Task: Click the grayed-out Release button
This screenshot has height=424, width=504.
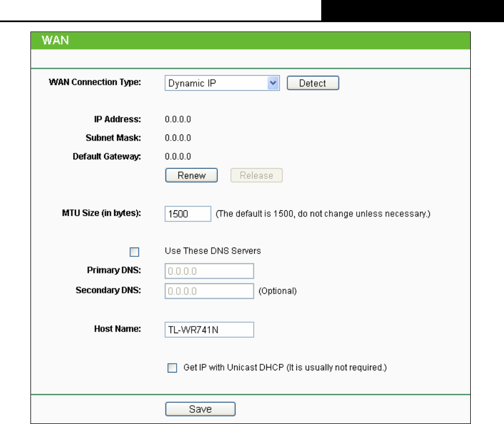Action: [x=256, y=175]
